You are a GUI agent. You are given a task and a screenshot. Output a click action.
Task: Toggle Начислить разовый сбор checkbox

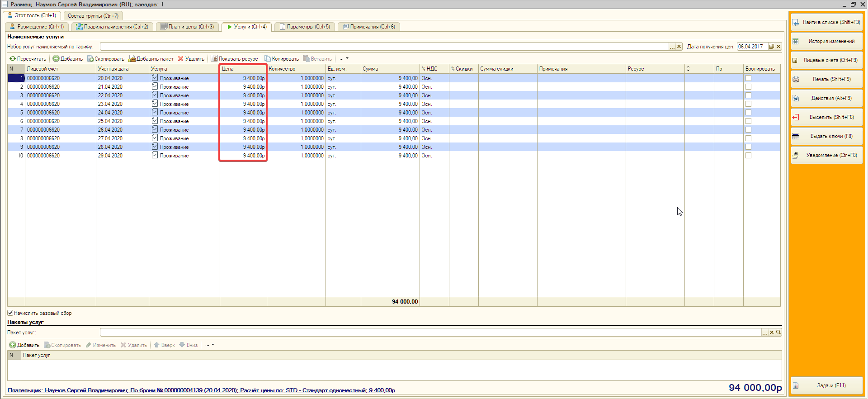point(10,313)
